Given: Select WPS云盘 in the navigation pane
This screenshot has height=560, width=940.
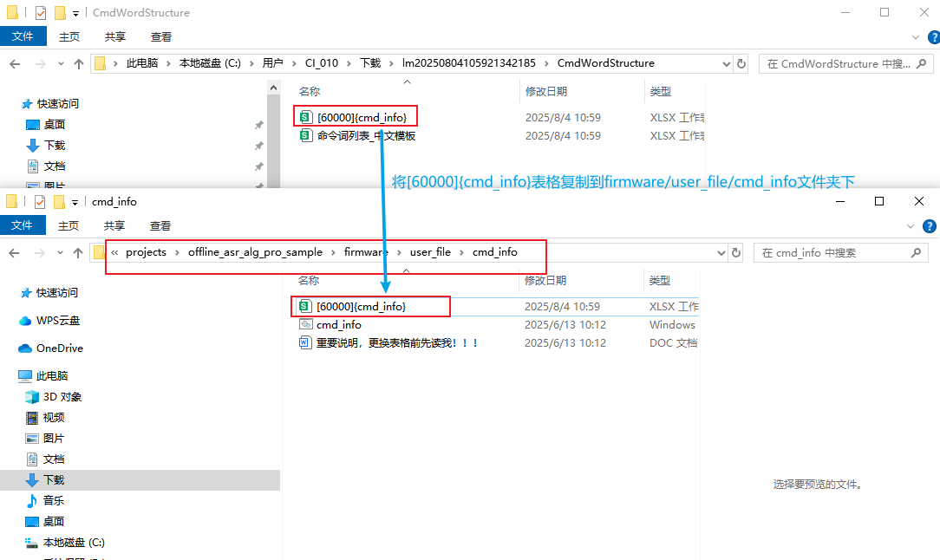Looking at the screenshot, I should click(57, 321).
